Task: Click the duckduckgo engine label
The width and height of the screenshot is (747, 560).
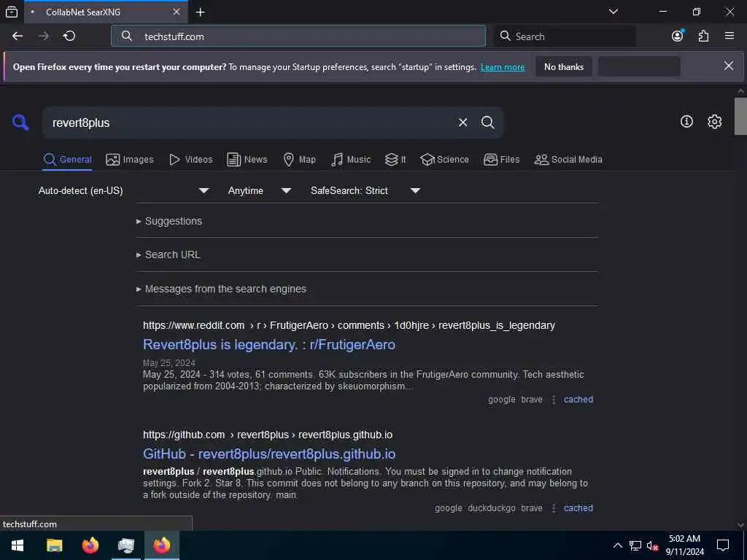Action: coord(492,508)
